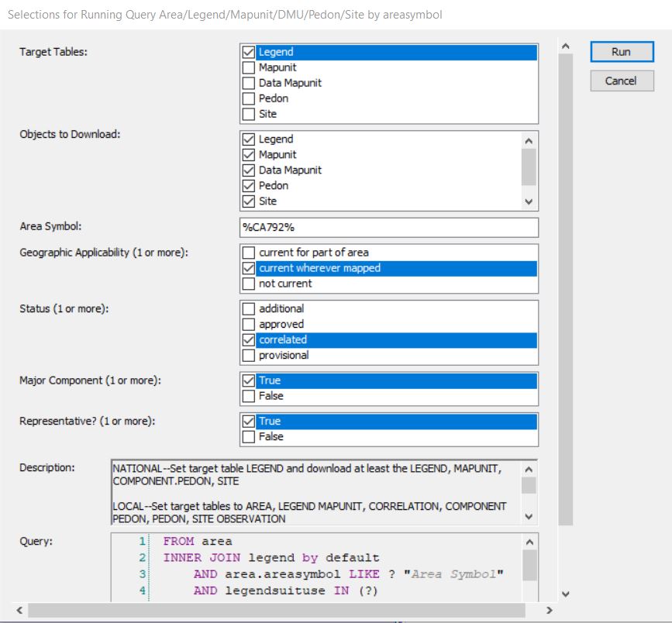Image resolution: width=672 pixels, height=623 pixels.
Task: Tick Pedon in Target Tables list
Action: point(249,98)
